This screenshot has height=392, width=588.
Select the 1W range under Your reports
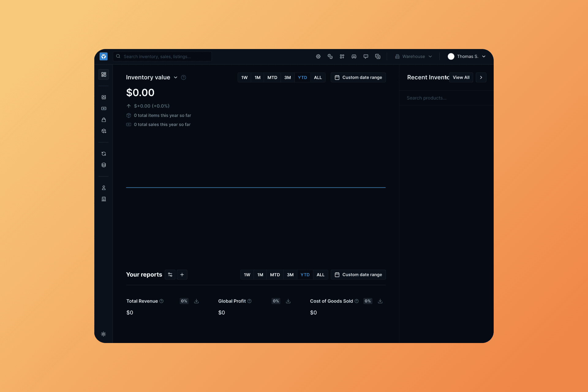pyautogui.click(x=247, y=275)
